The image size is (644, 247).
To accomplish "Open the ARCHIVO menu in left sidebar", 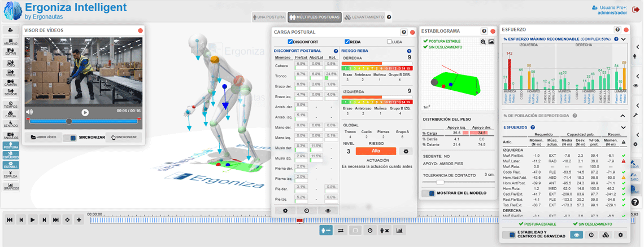I will coord(10,41).
